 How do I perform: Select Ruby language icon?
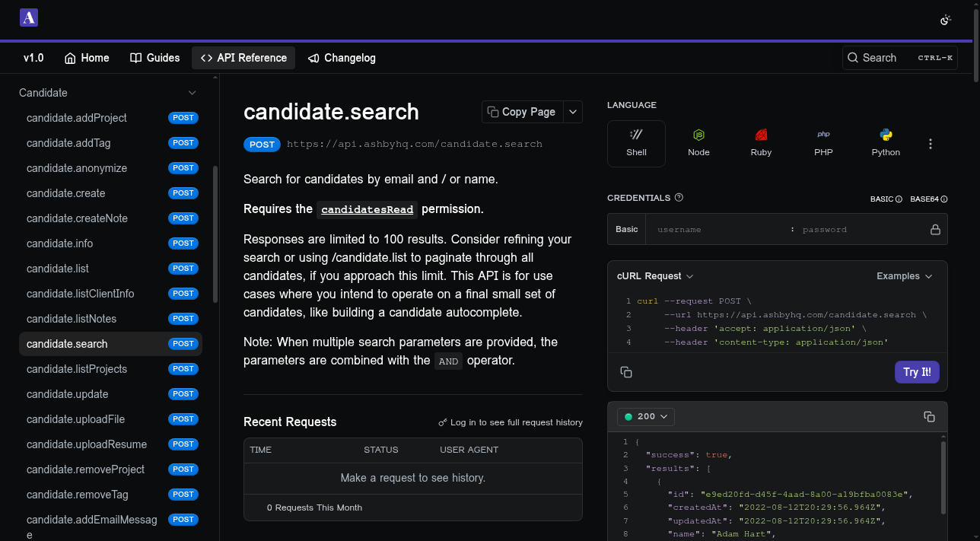pyautogui.click(x=761, y=135)
